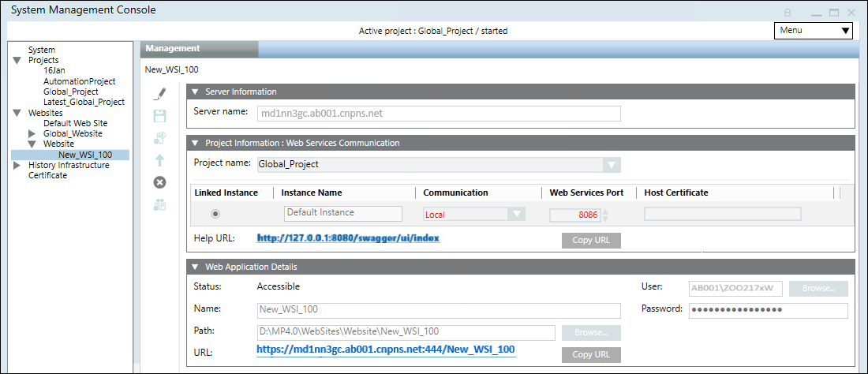Viewport: 868px width, 374px height.
Task: Open the Project name dropdown
Action: [610, 165]
